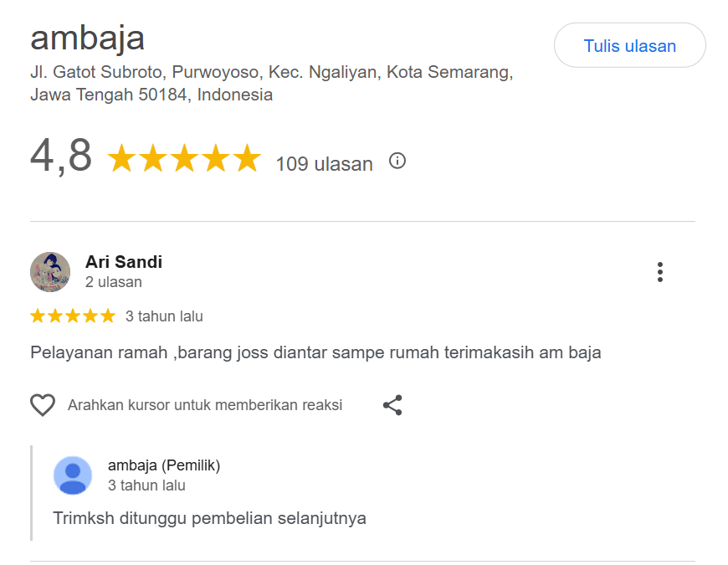
Task: Open the info icon beside 109 ulasan
Action: coord(397,161)
